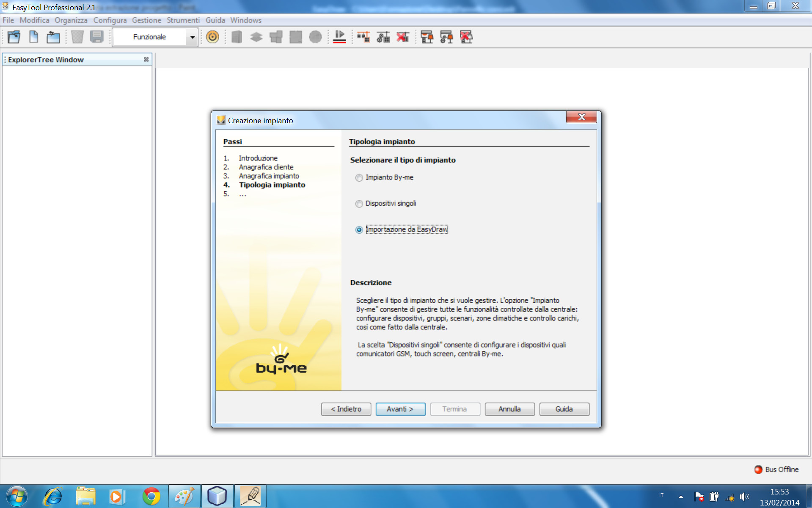Click the grey stacked layers icon

pyautogui.click(x=256, y=37)
